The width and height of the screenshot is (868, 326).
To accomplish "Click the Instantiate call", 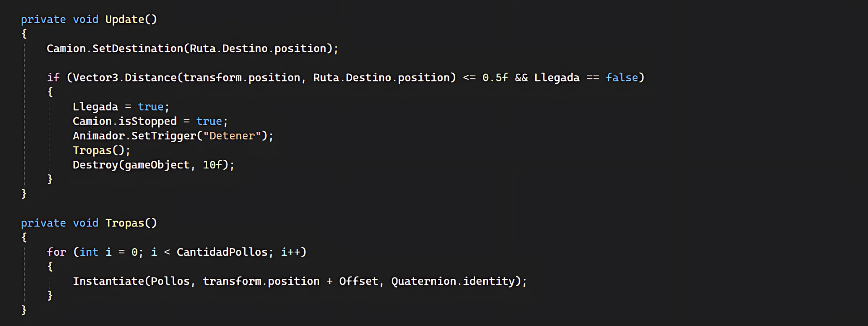I will pyautogui.click(x=108, y=281).
